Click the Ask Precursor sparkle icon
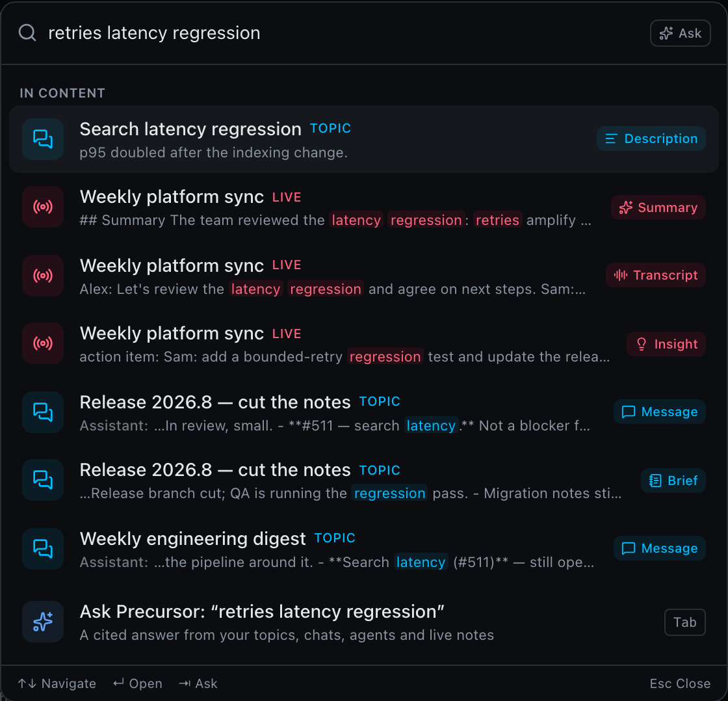Viewport: 728px width, 701px height. pos(43,622)
